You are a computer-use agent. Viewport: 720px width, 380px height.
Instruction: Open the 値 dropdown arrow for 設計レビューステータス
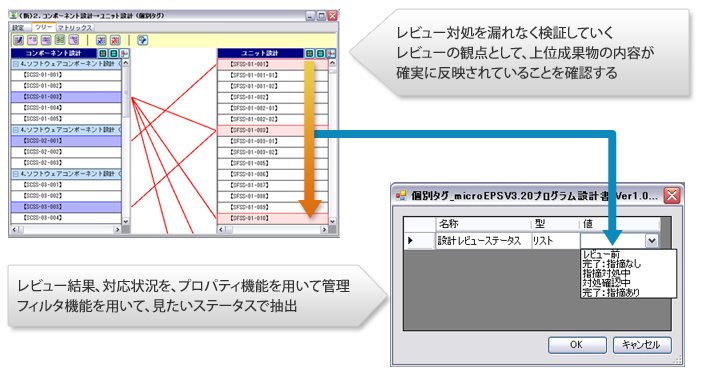click(652, 240)
